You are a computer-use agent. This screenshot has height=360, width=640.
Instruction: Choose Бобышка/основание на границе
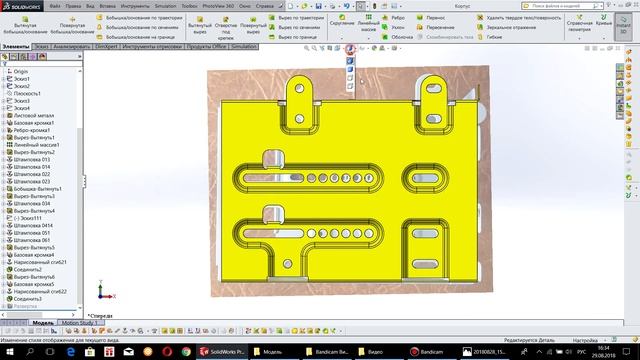[x=136, y=37]
